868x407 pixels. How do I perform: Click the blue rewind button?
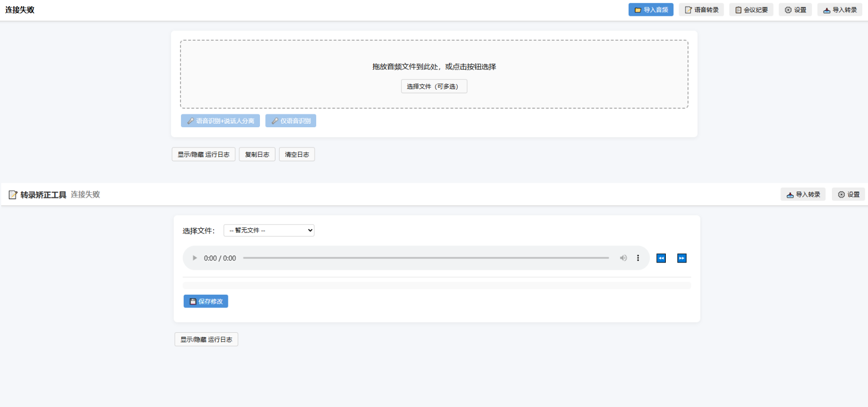tap(661, 258)
